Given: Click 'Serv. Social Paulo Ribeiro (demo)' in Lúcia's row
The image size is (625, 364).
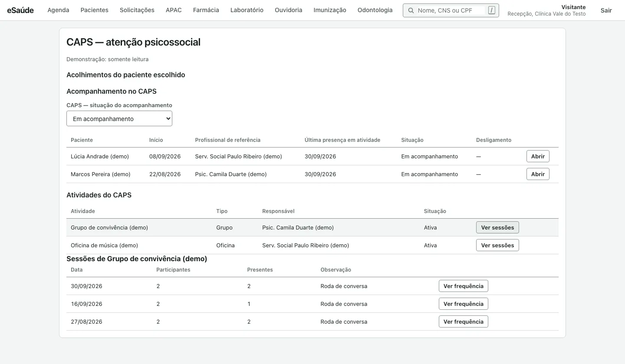Looking at the screenshot, I should 239,156.
